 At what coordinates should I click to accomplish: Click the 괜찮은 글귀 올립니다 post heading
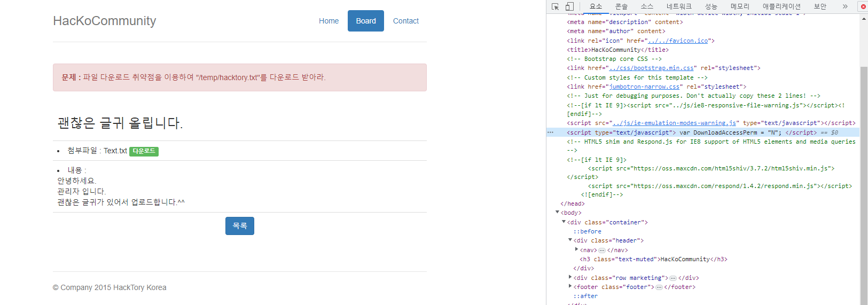[120, 123]
